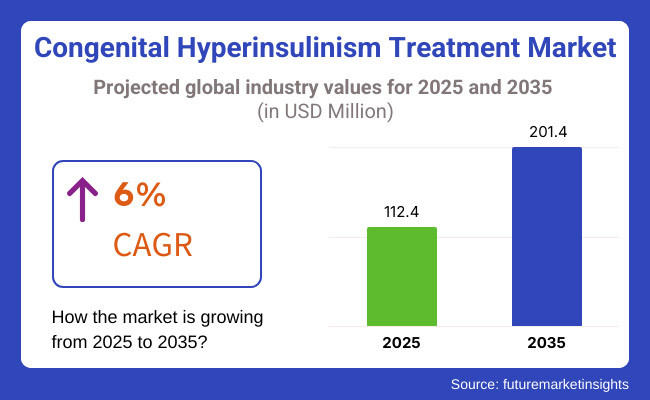The width and height of the screenshot is (650, 400).
Task: Click the 2035 axis label
Action: coord(546,343)
